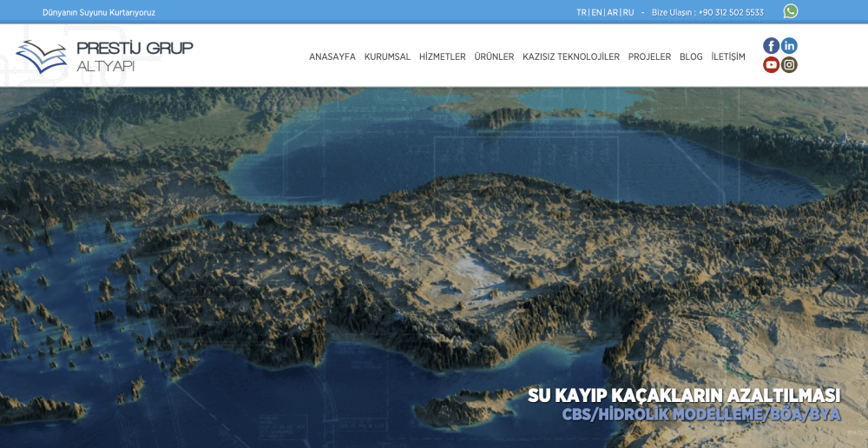Open the KAZISIZ TEKNOLOJİLER menu
The image size is (868, 448).
coord(571,56)
